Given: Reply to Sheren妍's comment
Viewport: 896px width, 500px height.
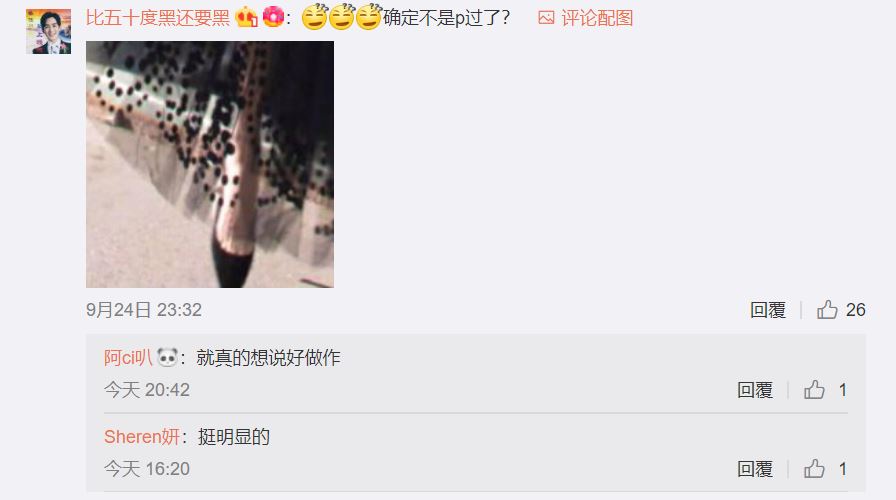Looking at the screenshot, I should (x=755, y=469).
